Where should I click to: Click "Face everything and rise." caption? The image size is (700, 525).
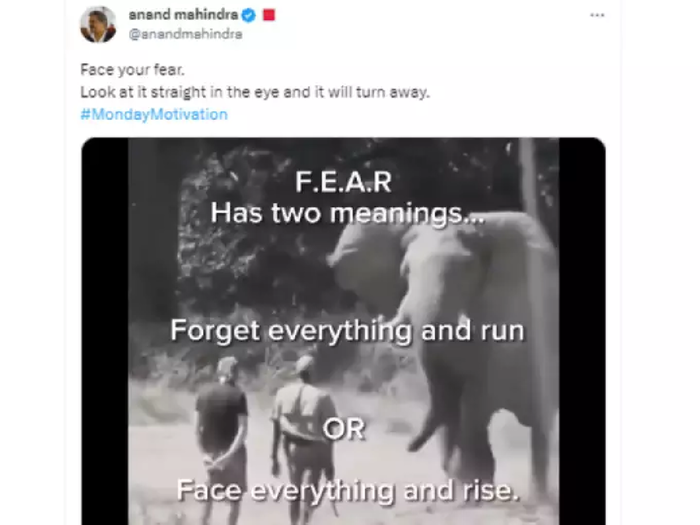(346, 490)
